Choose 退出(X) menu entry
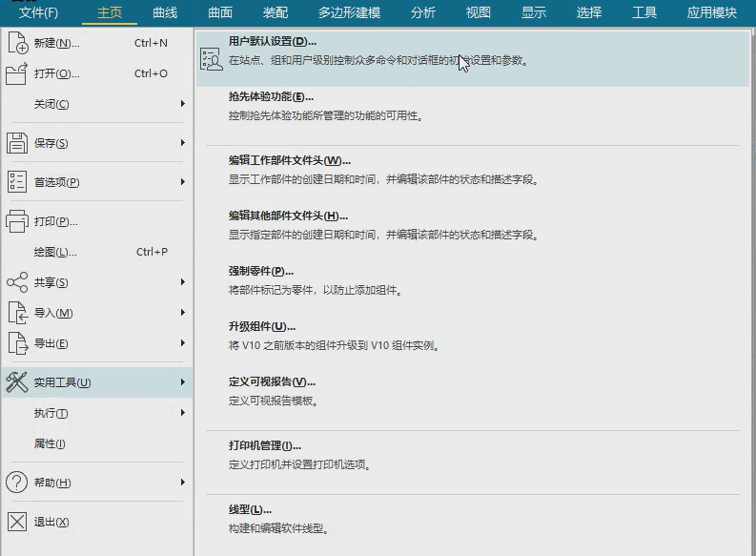Viewport: 756px width, 556px height. pyautogui.click(x=97, y=522)
